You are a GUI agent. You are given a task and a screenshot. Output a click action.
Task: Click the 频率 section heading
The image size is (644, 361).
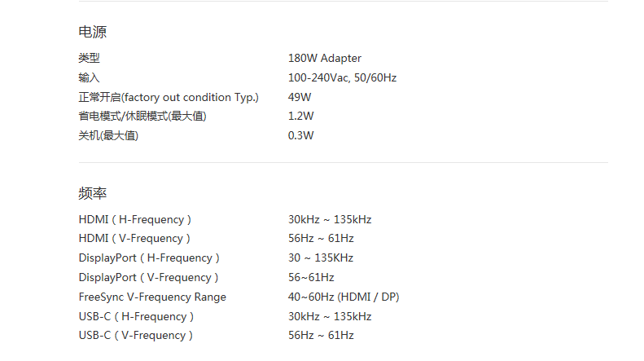92,194
